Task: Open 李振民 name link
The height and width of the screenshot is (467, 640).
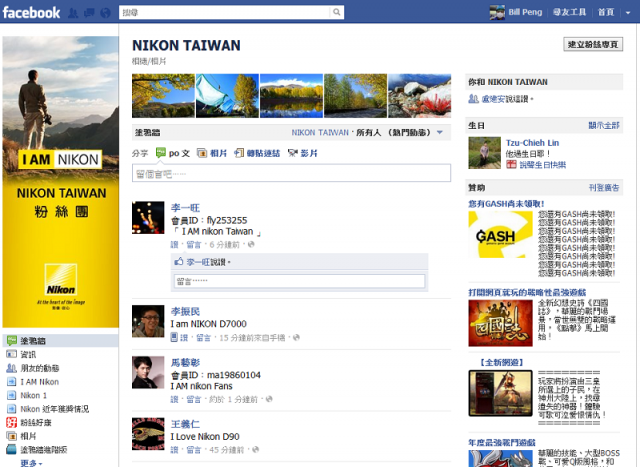Action: click(185, 311)
